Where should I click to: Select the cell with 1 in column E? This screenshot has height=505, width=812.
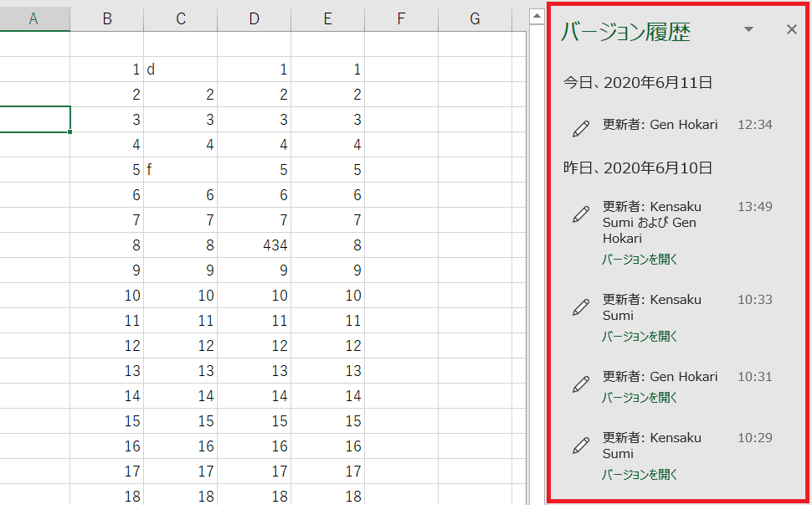point(328,70)
